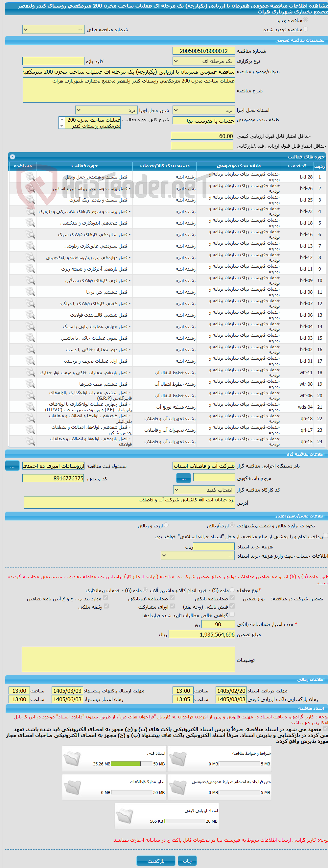View details icon for row bld-25

[30, 200]
